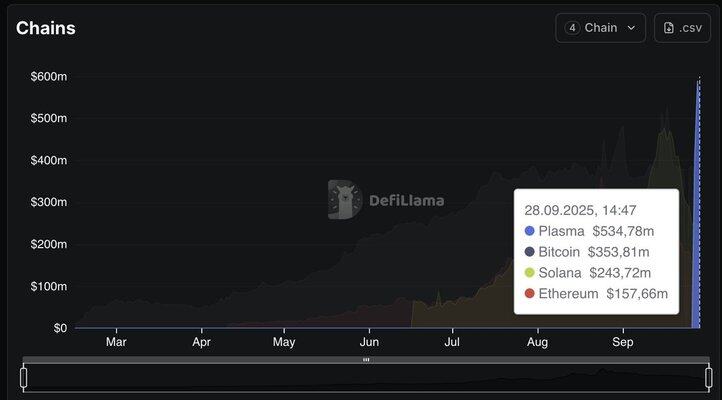Click the Aug x-axis label
The height and width of the screenshot is (400, 722).
537,342
